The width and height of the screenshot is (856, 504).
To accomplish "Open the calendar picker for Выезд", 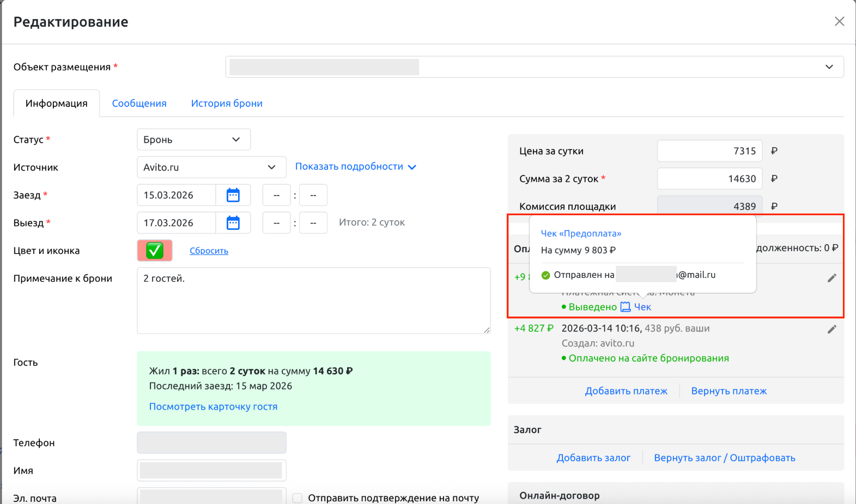I will tap(233, 223).
